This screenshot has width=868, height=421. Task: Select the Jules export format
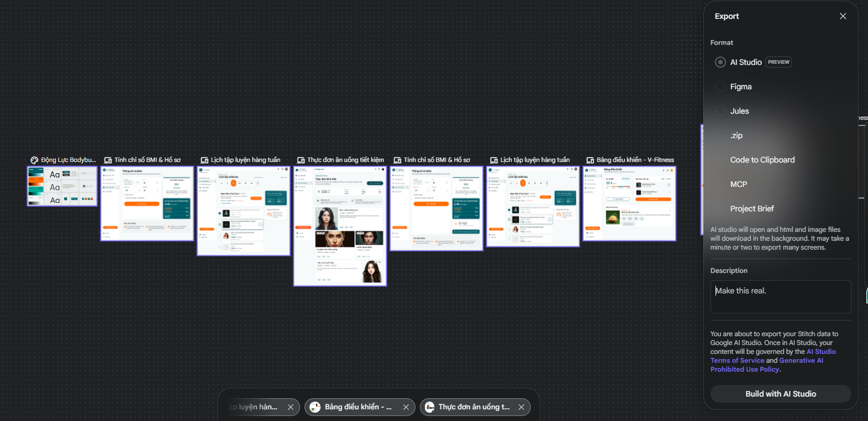click(720, 111)
